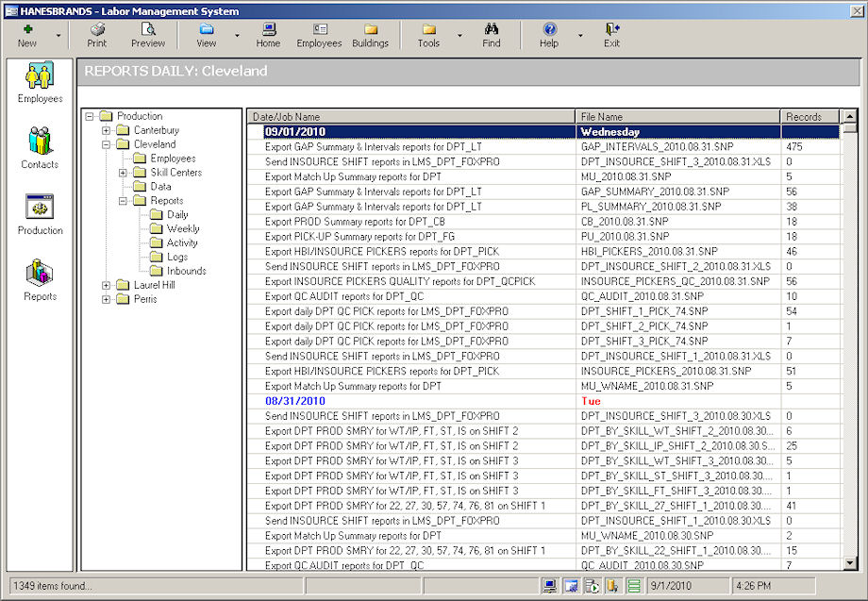The height and width of the screenshot is (601, 868).
Task: Click the Canterbury folder icon
Action: coord(123,130)
